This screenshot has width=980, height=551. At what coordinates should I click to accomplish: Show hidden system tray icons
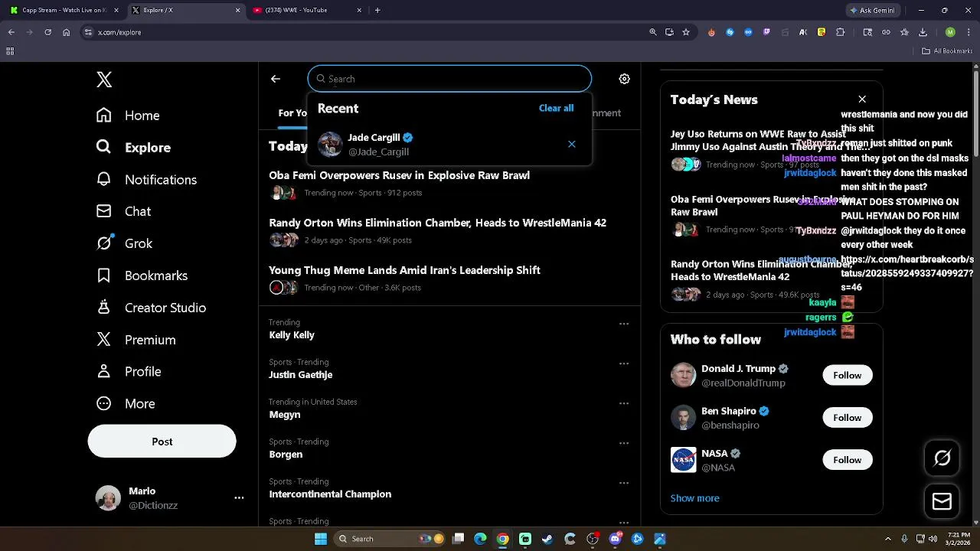(x=888, y=539)
